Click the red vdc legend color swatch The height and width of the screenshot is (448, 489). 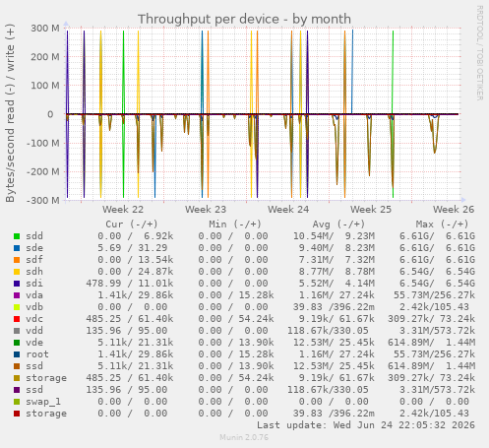[x=17, y=319]
